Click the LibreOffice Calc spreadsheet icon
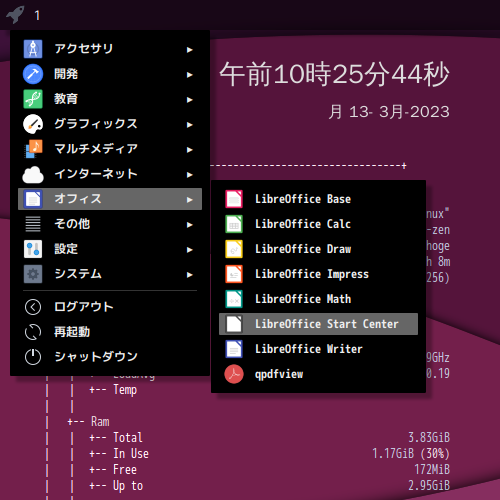The height and width of the screenshot is (500, 500). (x=234, y=224)
